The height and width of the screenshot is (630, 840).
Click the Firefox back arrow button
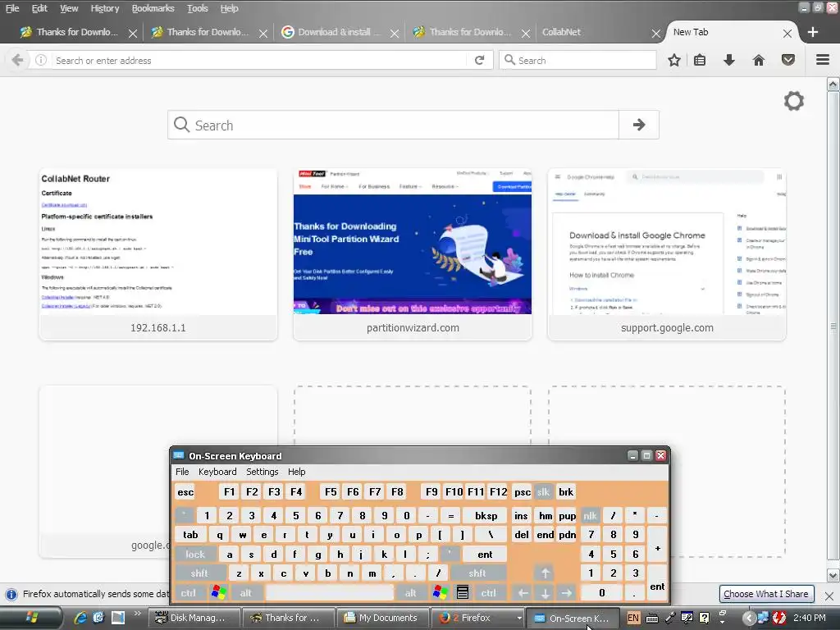click(x=17, y=60)
